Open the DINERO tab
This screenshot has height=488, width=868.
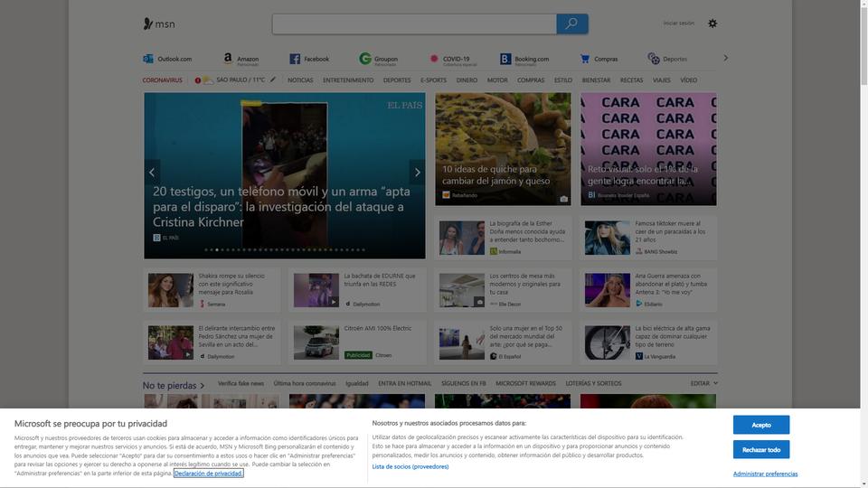(x=467, y=80)
